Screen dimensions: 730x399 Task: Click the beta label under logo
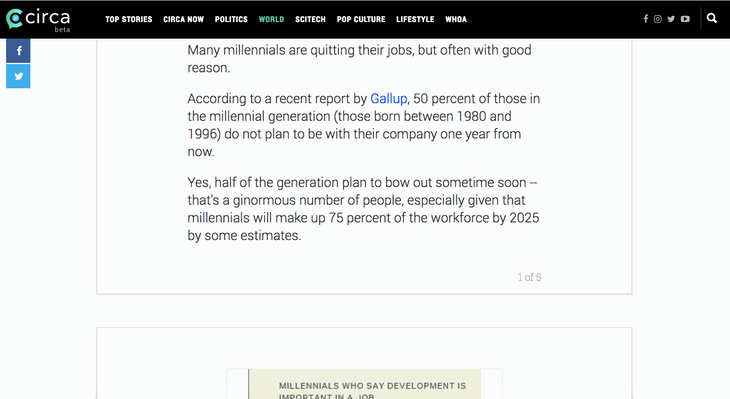coord(62,29)
